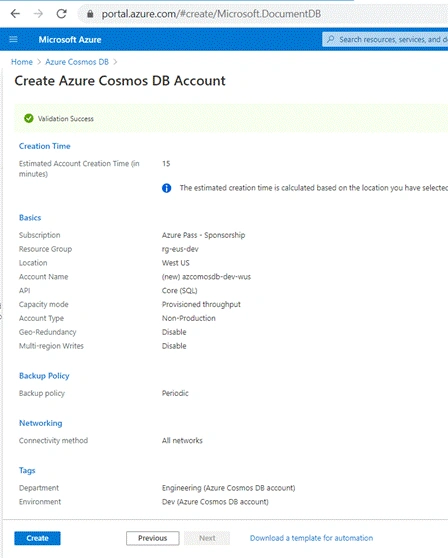This screenshot has width=448, height=558.
Task: Select '(new) azcomosdb-dev-wus' account name
Action: click(206, 277)
